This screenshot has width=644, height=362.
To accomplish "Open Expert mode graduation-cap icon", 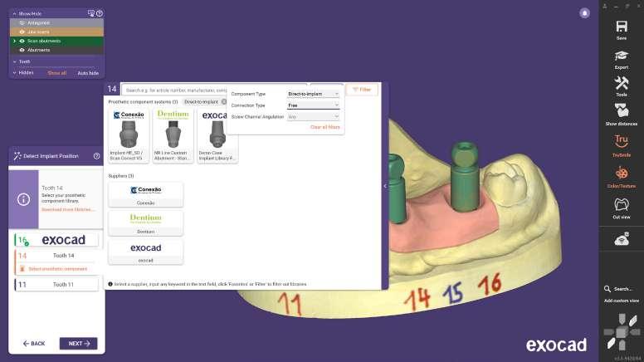I will point(622,56).
